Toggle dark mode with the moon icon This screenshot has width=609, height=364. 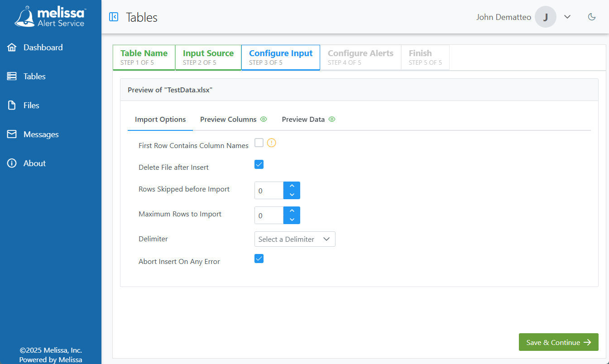pos(592,16)
